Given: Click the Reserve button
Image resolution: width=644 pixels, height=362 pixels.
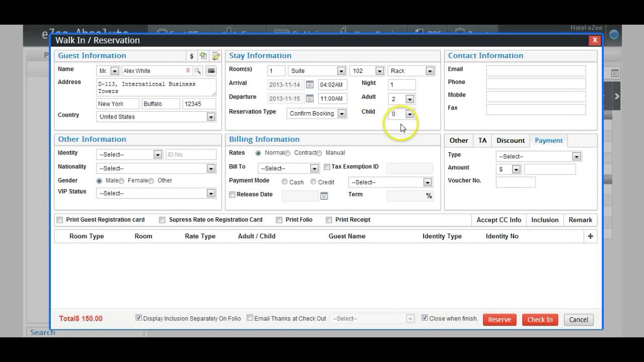Looking at the screenshot, I should (500, 320).
